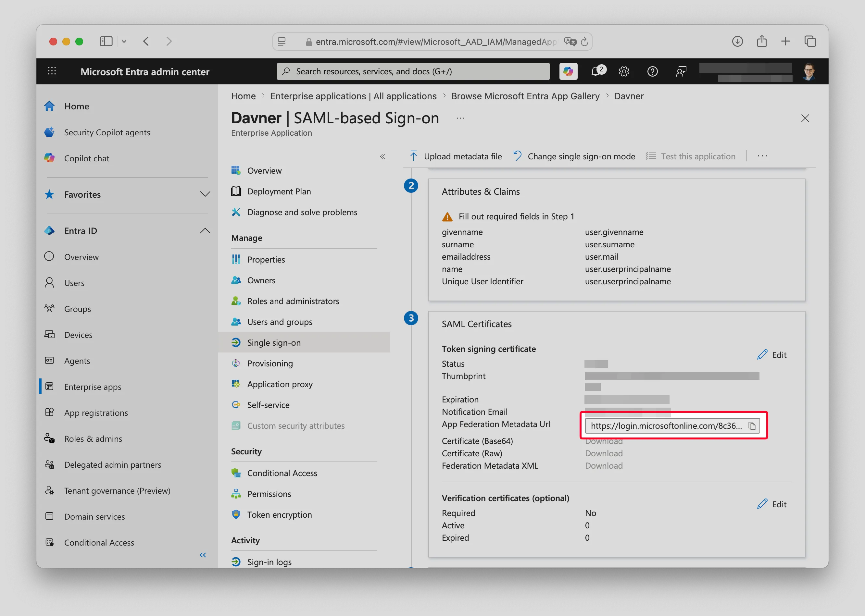Collapse the Entra ID section
This screenshot has width=865, height=616.
tap(205, 231)
